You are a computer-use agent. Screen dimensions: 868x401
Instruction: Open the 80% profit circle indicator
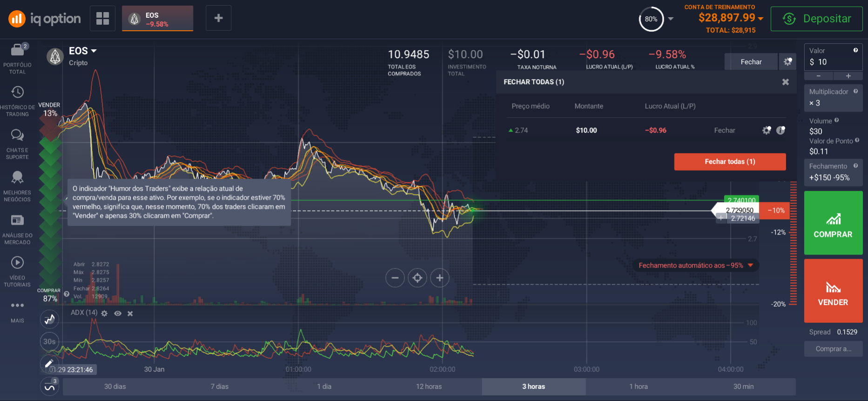coord(651,19)
